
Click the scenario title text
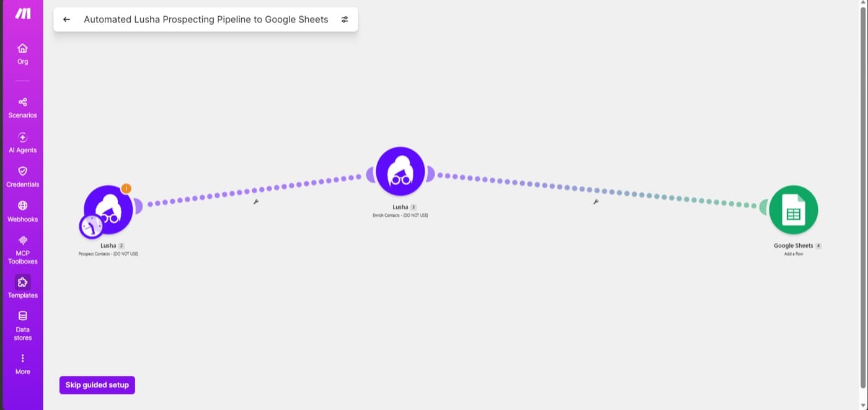pos(206,19)
